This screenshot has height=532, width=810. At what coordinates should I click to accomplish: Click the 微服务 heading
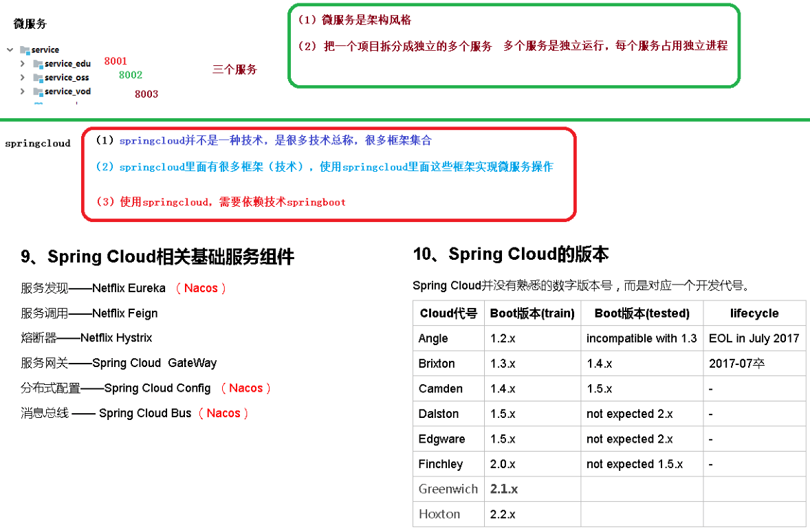pyautogui.click(x=30, y=24)
